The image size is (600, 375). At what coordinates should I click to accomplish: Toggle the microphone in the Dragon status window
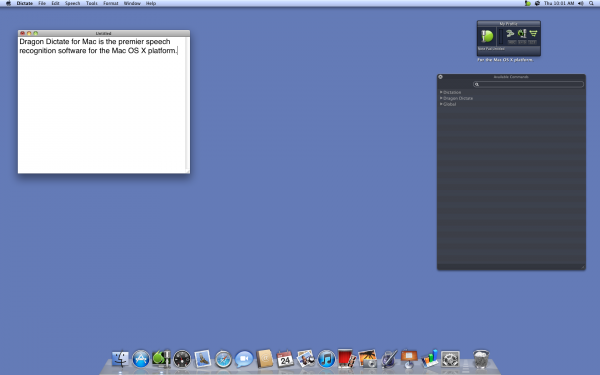[x=487, y=36]
